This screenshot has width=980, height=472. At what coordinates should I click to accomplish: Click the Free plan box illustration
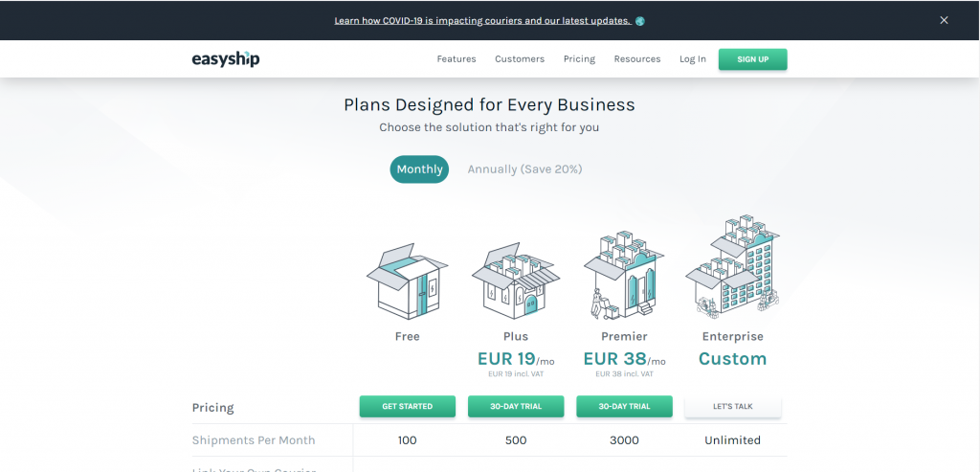[x=407, y=281]
